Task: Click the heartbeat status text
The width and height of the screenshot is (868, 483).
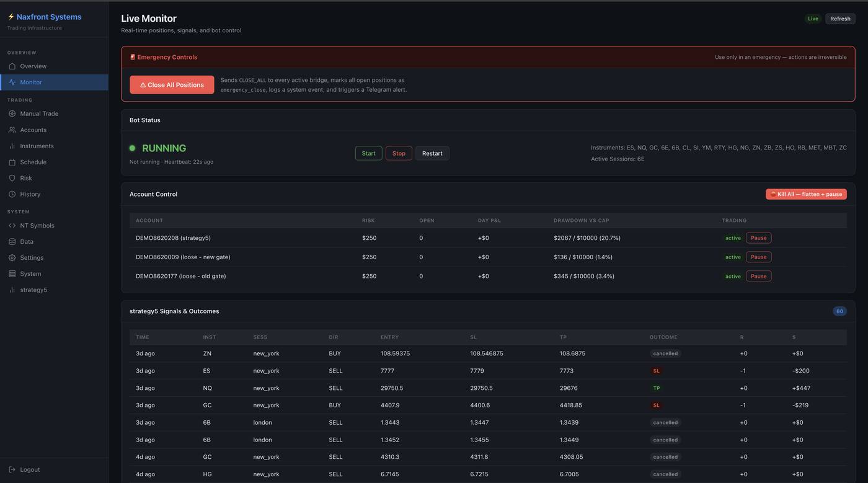Action: (171, 162)
